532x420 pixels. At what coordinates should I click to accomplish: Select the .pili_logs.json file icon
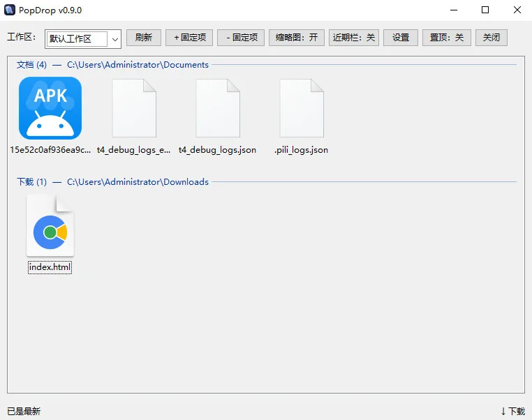pyautogui.click(x=302, y=108)
